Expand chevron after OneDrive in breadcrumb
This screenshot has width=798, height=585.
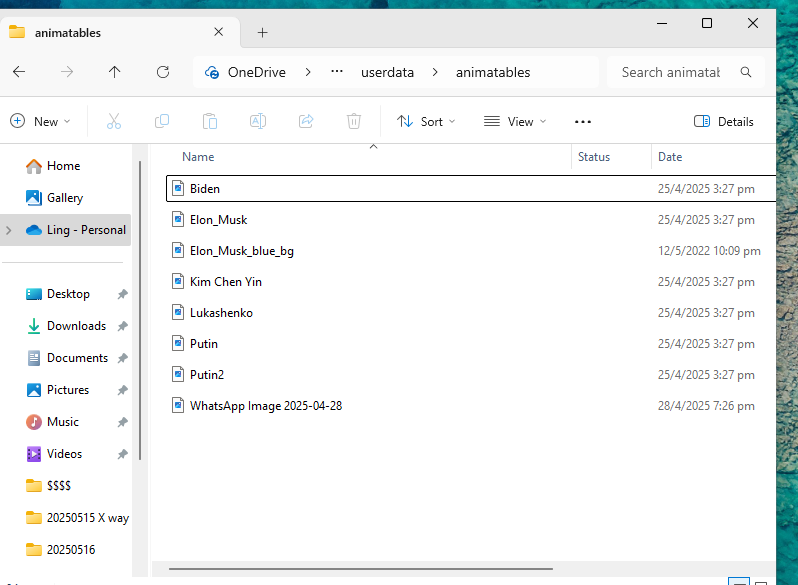[308, 72]
